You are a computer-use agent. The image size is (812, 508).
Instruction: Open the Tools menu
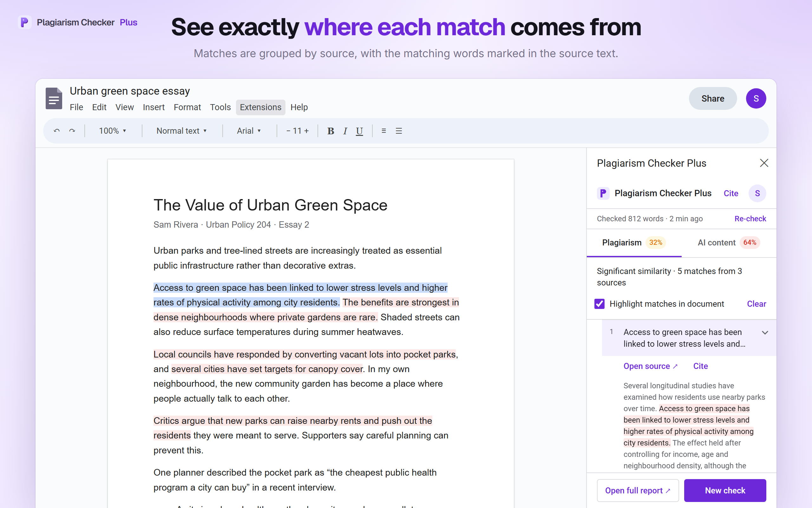pos(220,107)
